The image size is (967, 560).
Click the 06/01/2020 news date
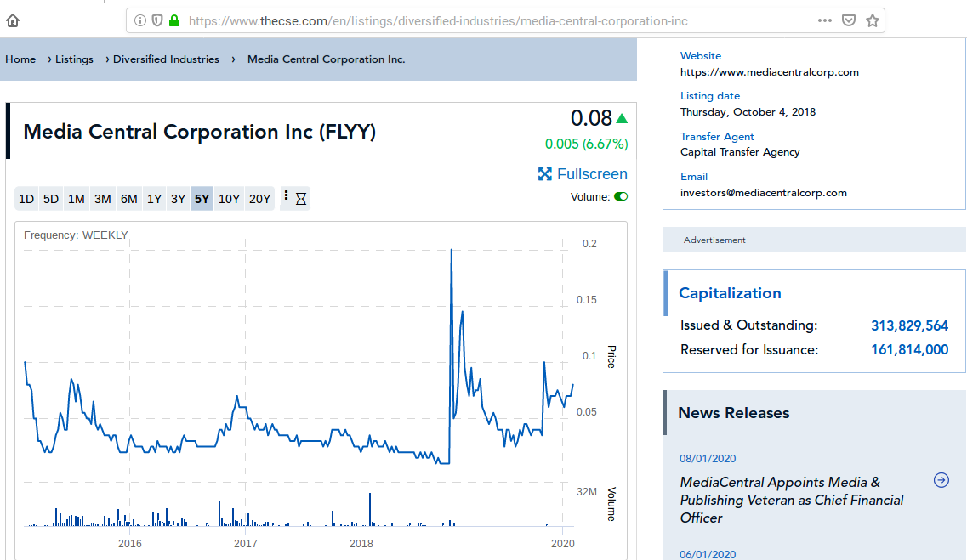[708, 554]
